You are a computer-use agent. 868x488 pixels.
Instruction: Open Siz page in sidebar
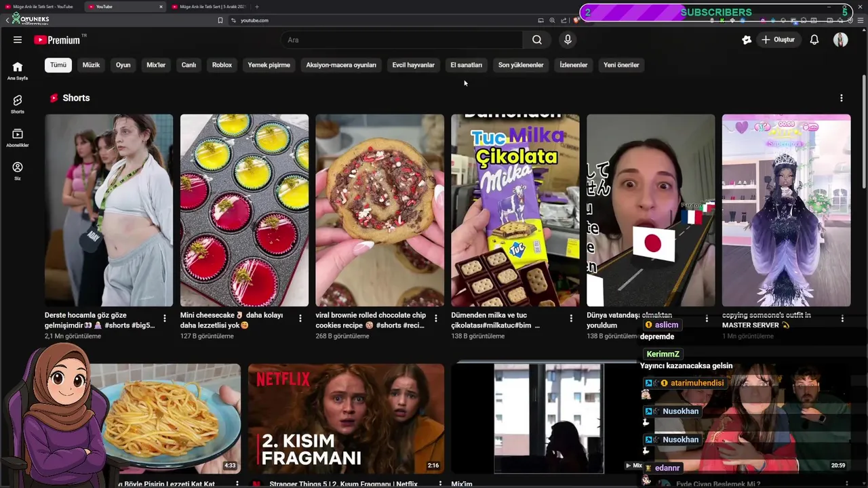pyautogui.click(x=18, y=171)
